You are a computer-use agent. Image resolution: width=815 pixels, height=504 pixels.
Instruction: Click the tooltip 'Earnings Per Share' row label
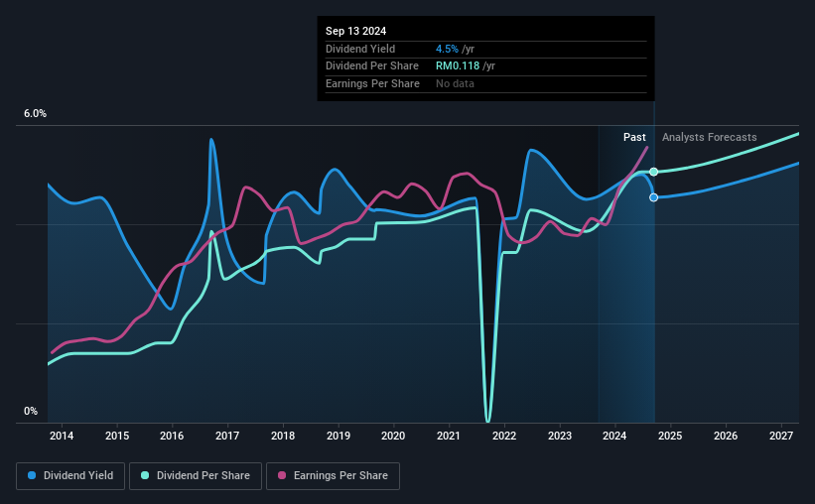[x=372, y=83]
